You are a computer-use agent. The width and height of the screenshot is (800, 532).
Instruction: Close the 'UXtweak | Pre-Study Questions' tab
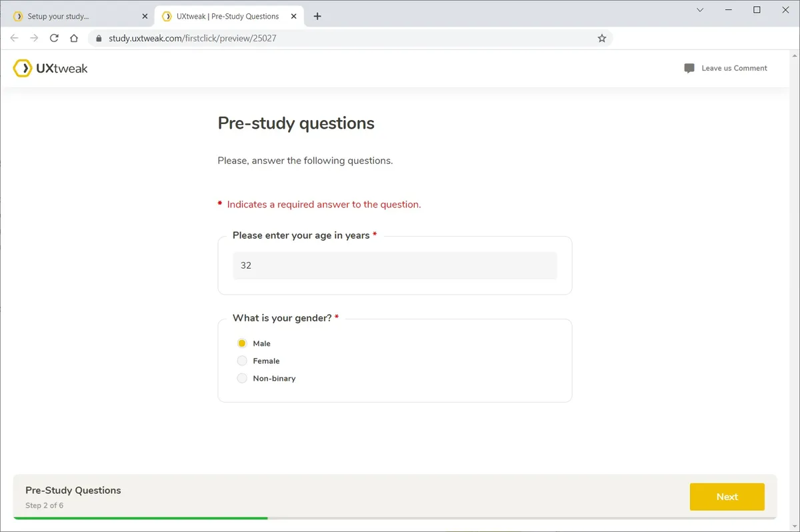coord(294,16)
